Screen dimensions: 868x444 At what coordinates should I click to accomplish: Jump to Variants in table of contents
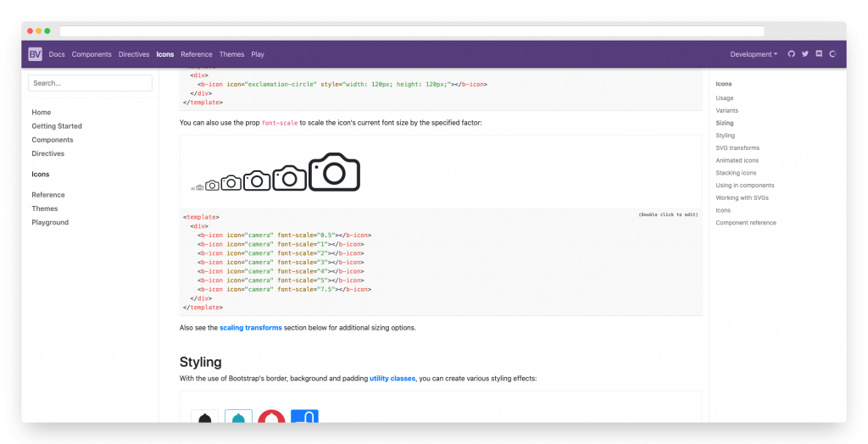pyautogui.click(x=726, y=111)
